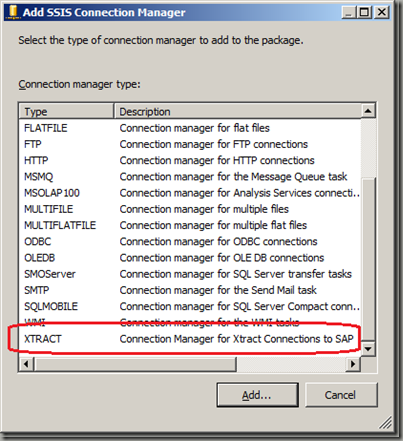Click the horizontal scrollbar right arrow
Screen dimensions: 403x441
[x=353, y=364]
